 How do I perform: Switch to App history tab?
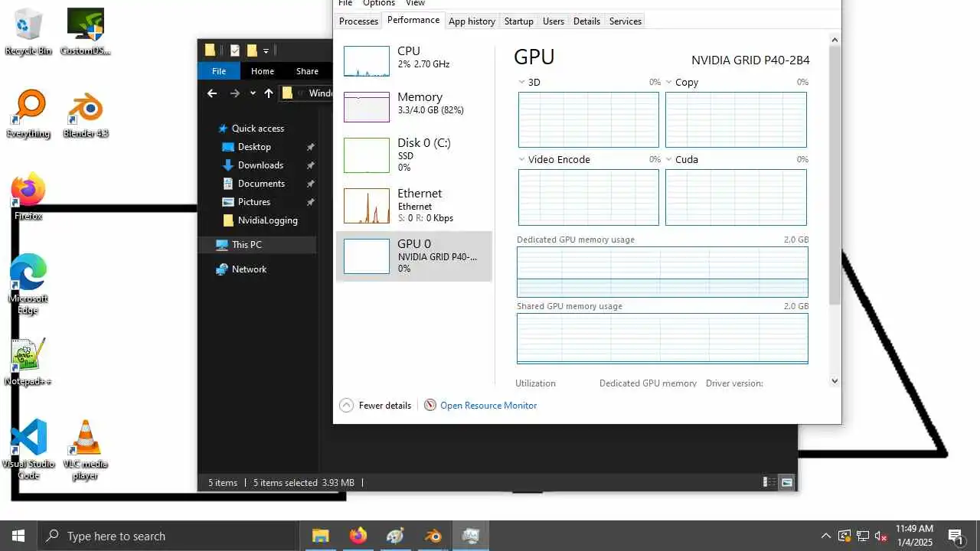click(472, 21)
